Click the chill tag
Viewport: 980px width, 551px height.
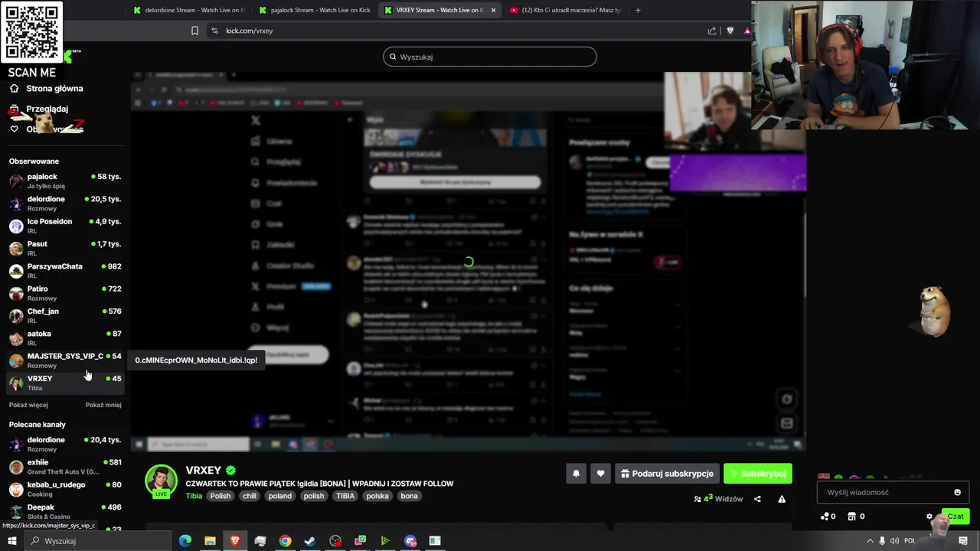(250, 496)
